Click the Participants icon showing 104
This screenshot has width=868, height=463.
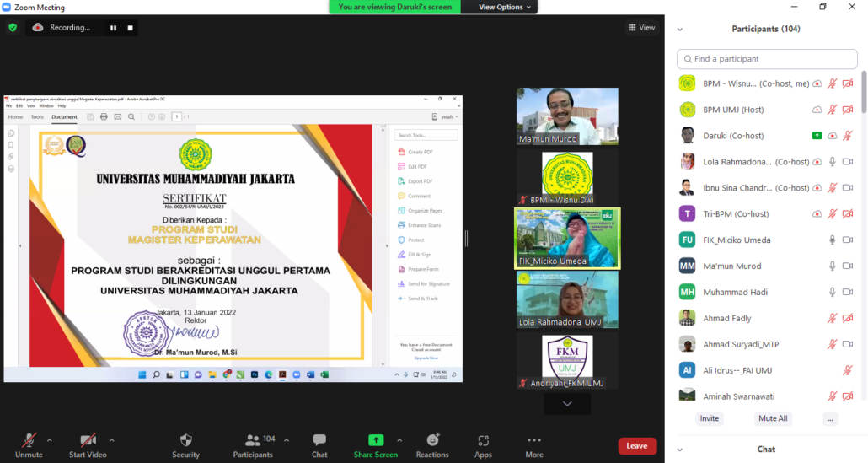pos(253,439)
